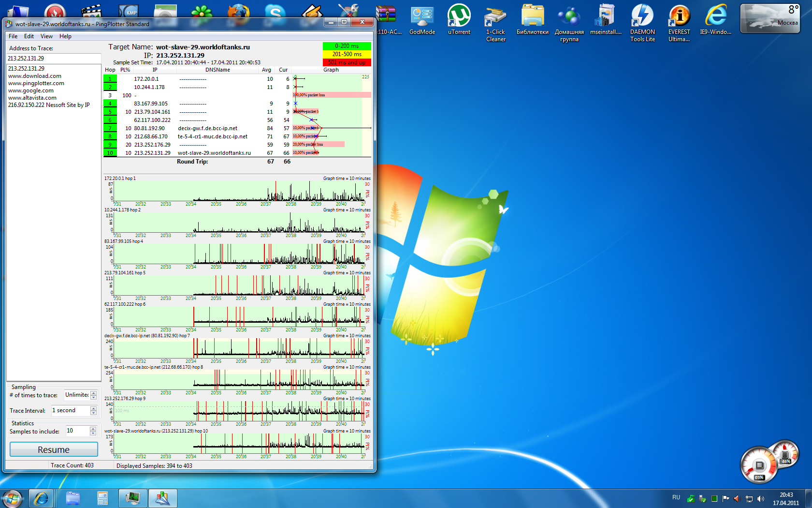Click the PL% column header
The image size is (812, 508).
pyautogui.click(x=125, y=70)
